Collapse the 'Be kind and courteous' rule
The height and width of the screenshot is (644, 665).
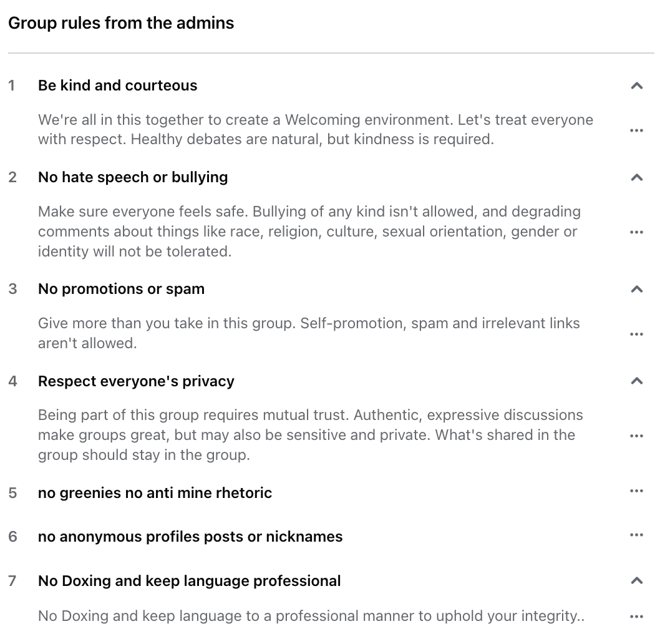[636, 85]
